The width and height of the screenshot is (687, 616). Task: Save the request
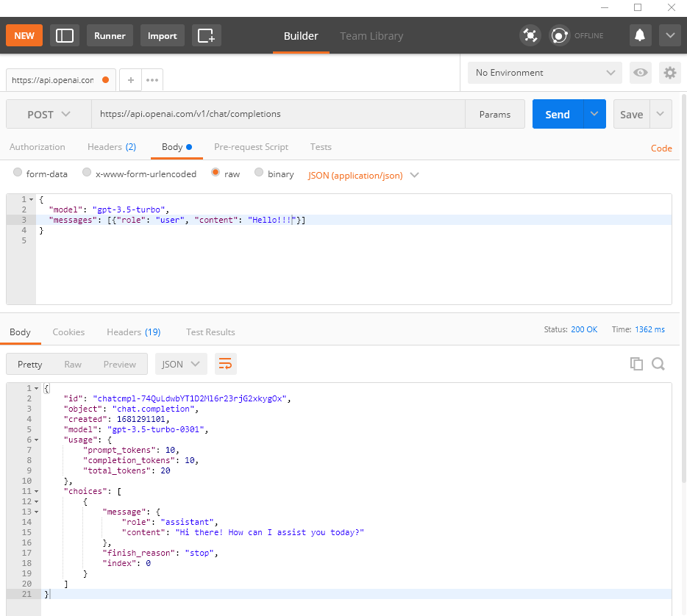631,114
